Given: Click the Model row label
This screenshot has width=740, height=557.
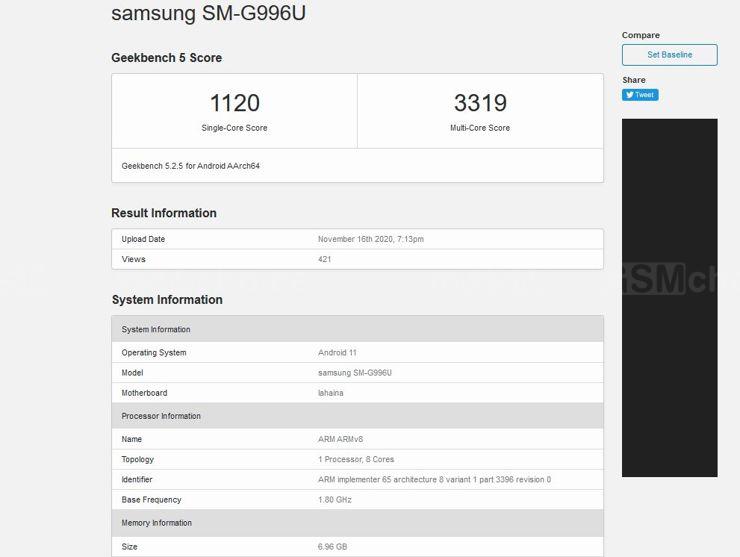Looking at the screenshot, I should tap(132, 373).
